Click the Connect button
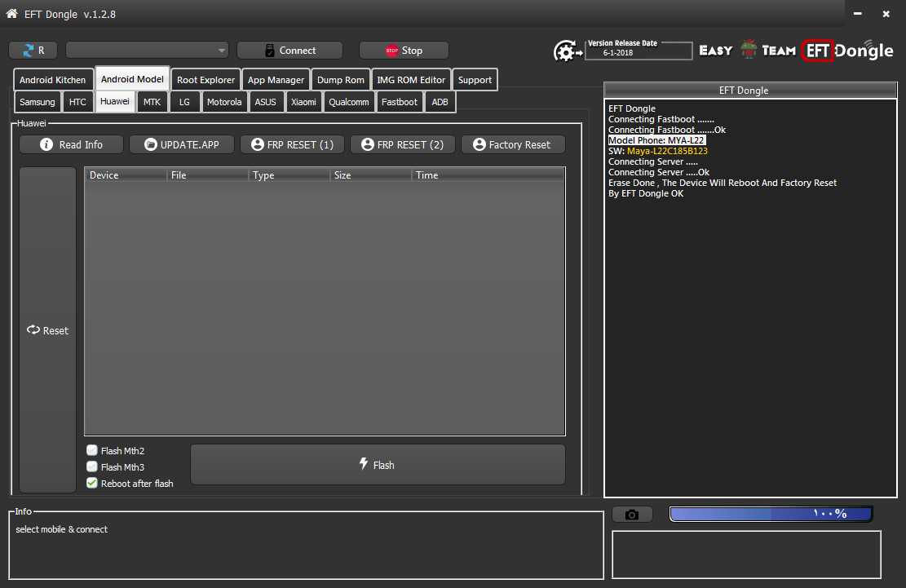The image size is (906, 588). coord(289,51)
